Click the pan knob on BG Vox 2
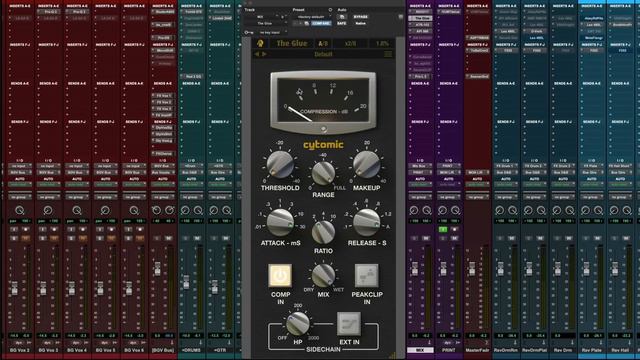Image resolution: width=640 pixels, height=360 pixels. click(20, 210)
